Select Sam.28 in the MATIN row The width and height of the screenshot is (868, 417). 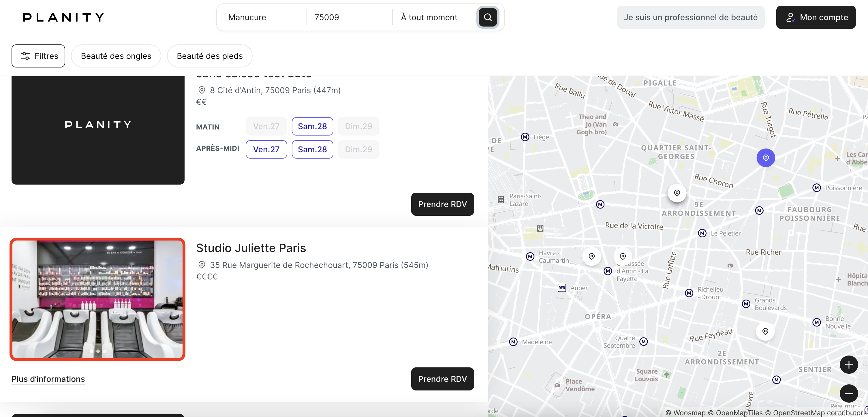312,126
